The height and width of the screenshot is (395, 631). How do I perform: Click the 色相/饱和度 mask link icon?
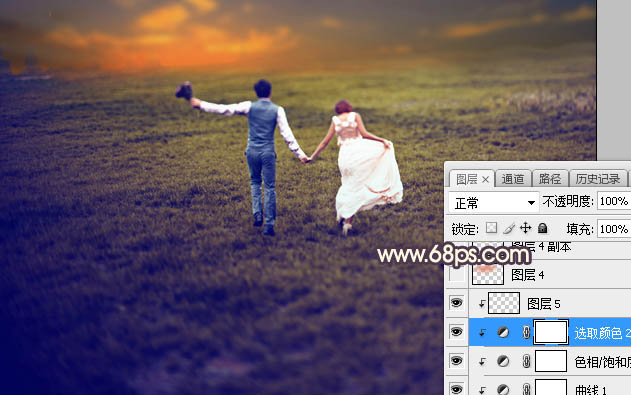(526, 361)
